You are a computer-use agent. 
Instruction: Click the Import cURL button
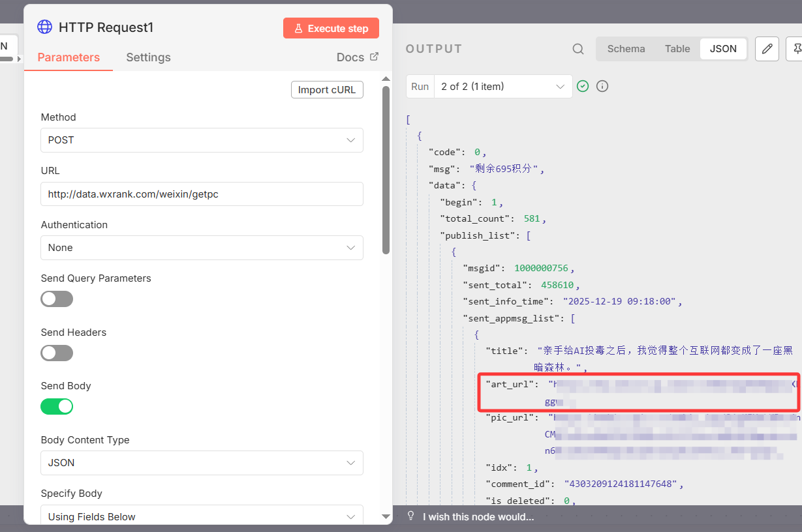pyautogui.click(x=327, y=90)
